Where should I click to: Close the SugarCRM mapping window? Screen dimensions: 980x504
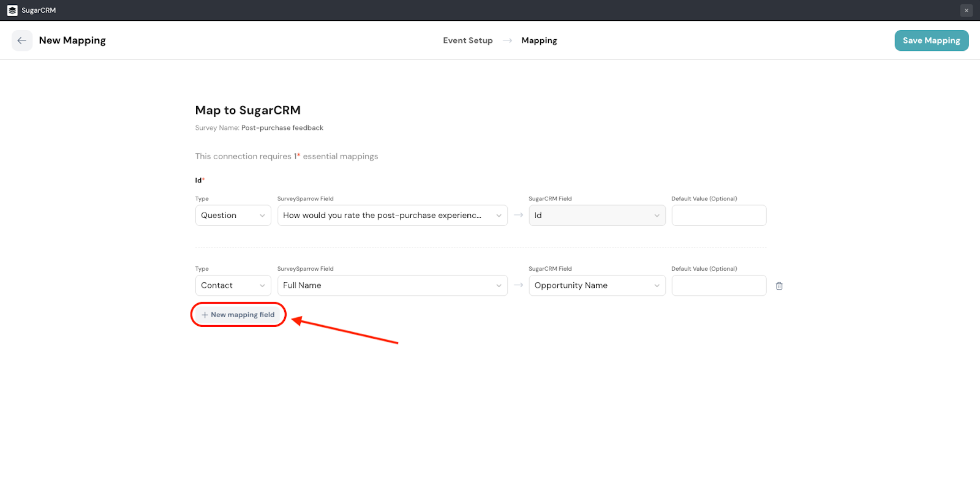pyautogui.click(x=966, y=10)
